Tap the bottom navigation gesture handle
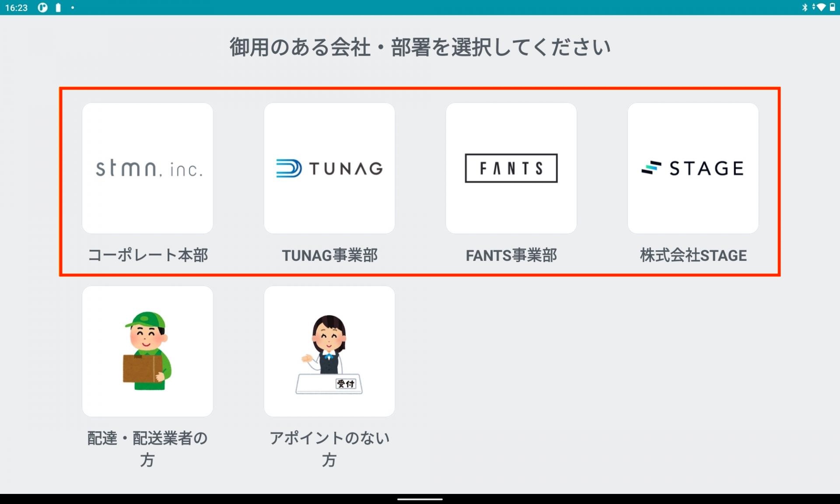 coord(420,499)
